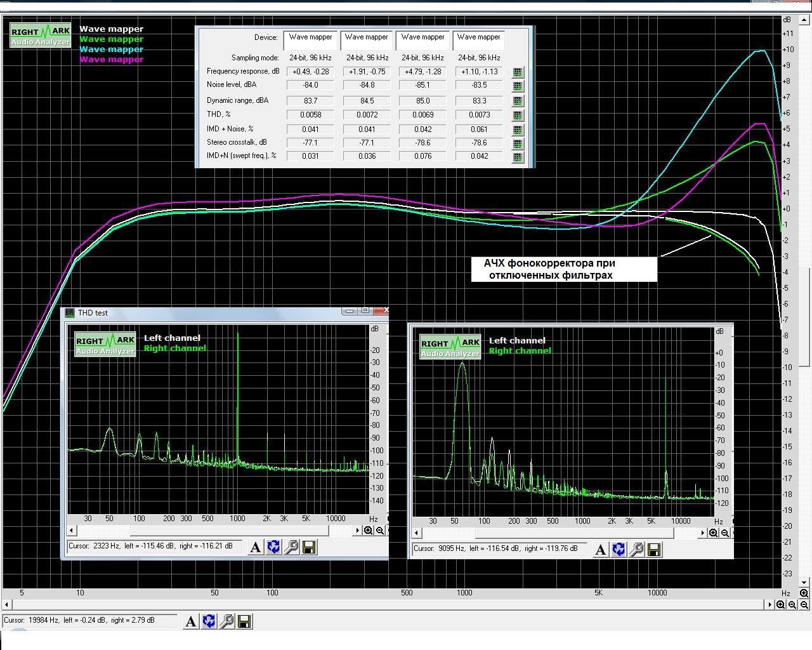
Task: Click the wrench icon in the THD test window
Action: click(x=291, y=547)
